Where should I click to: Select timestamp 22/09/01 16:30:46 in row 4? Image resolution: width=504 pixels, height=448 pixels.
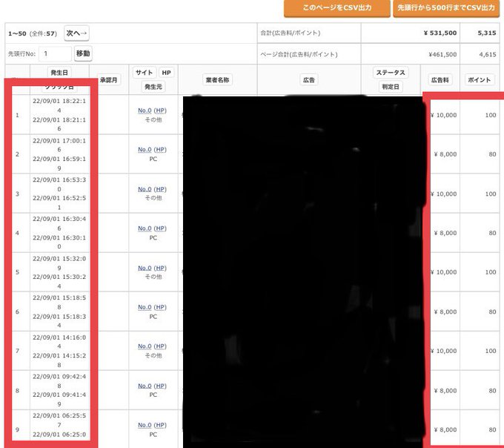(x=59, y=223)
